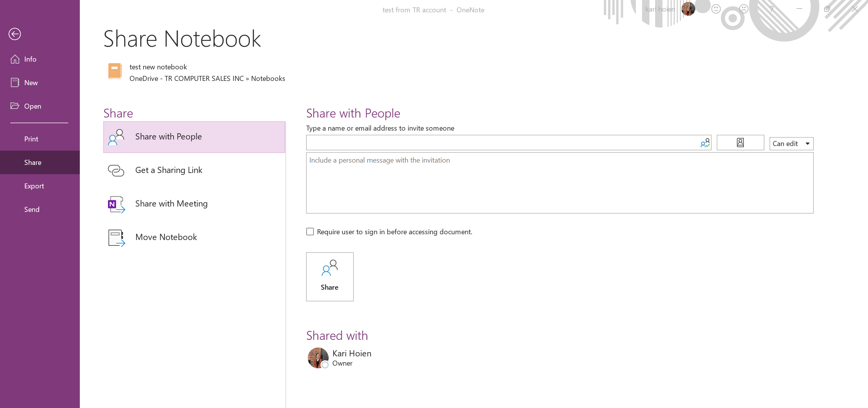Select the Share sidebar tab

(40, 162)
